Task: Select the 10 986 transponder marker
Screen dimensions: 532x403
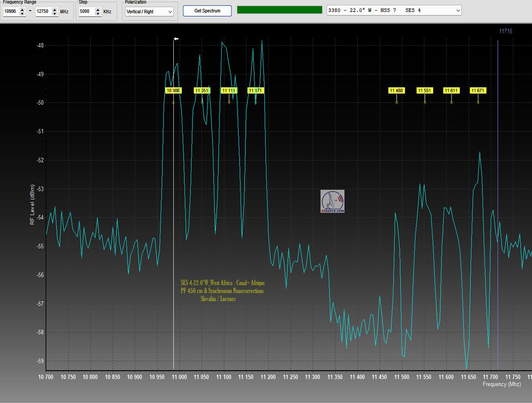Action: [x=173, y=90]
